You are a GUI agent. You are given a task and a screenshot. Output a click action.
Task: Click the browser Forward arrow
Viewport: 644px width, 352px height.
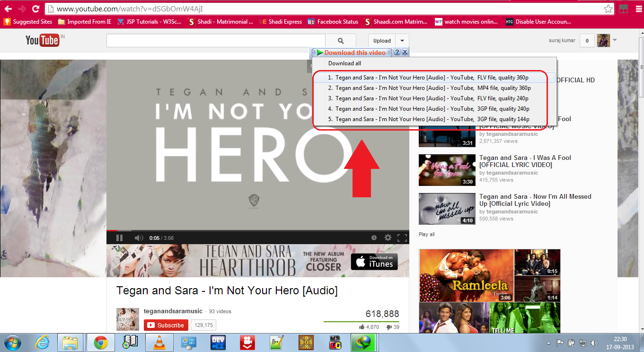(22, 9)
